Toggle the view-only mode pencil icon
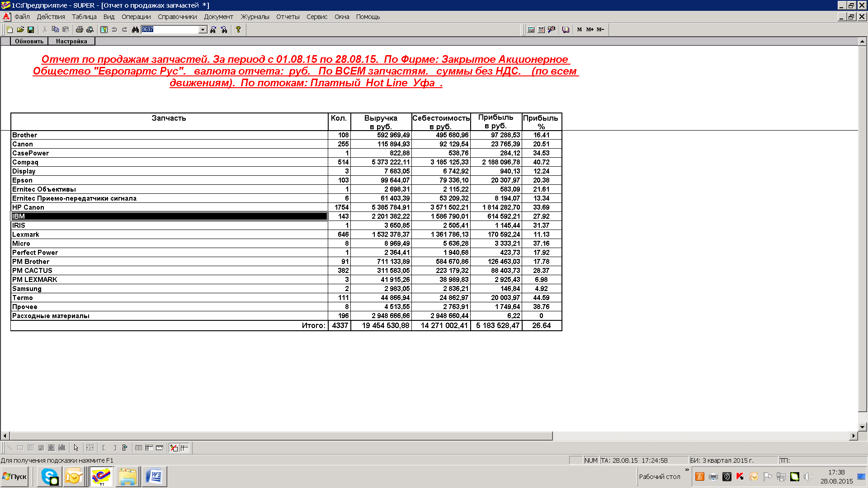The width and height of the screenshot is (868, 488). (x=174, y=448)
